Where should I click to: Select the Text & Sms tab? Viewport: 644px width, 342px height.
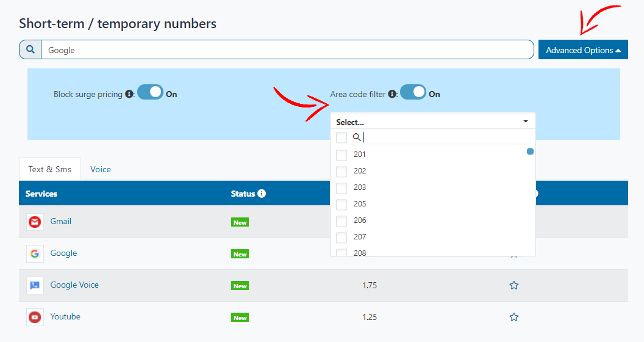tap(50, 169)
